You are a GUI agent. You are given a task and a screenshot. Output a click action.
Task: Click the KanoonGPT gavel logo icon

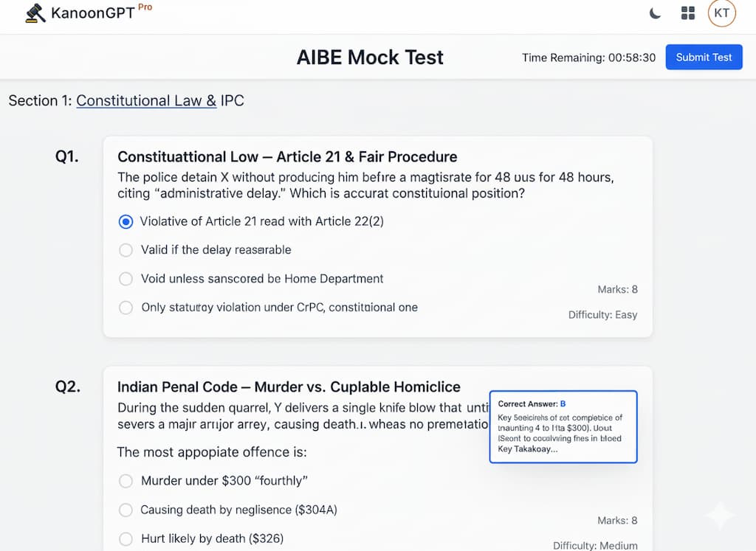point(35,13)
